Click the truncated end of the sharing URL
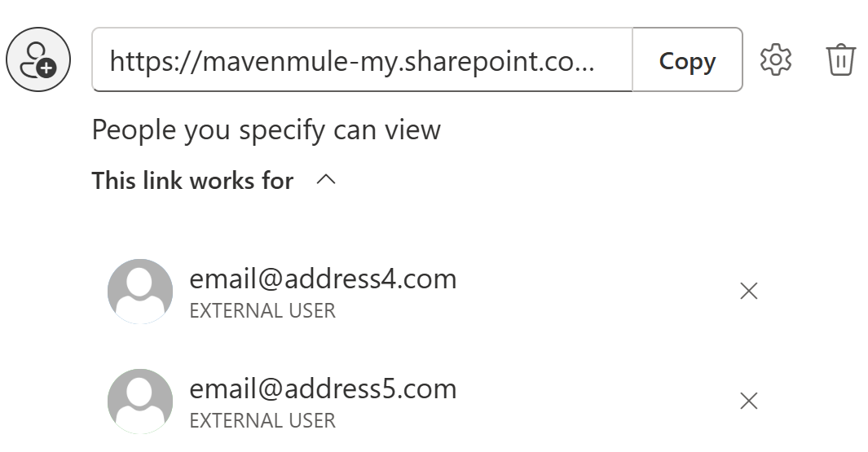Screen dimensions: 868x452 [x=583, y=61]
